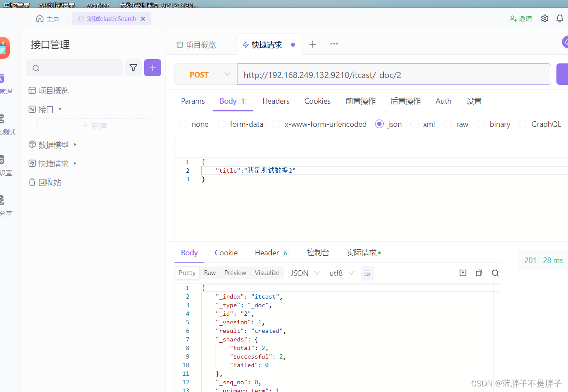Screen dimensions: 568x392
Task: Open the Params tab
Action: click(193, 101)
